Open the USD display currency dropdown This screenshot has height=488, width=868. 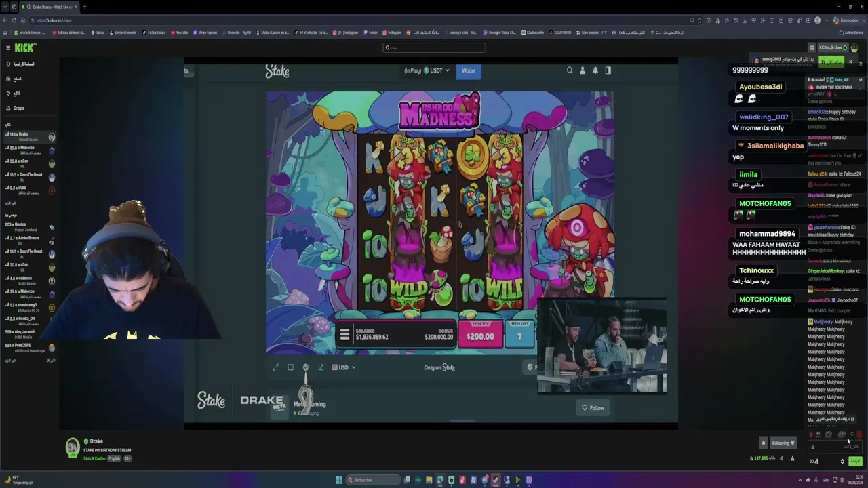(x=344, y=367)
